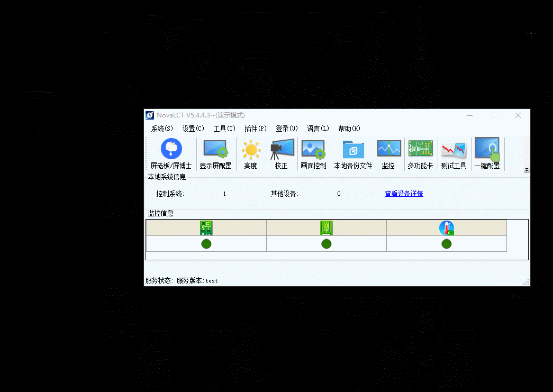This screenshot has width=553, height=392.
Task: Open the 帮助(H) menu
Action: click(x=349, y=129)
